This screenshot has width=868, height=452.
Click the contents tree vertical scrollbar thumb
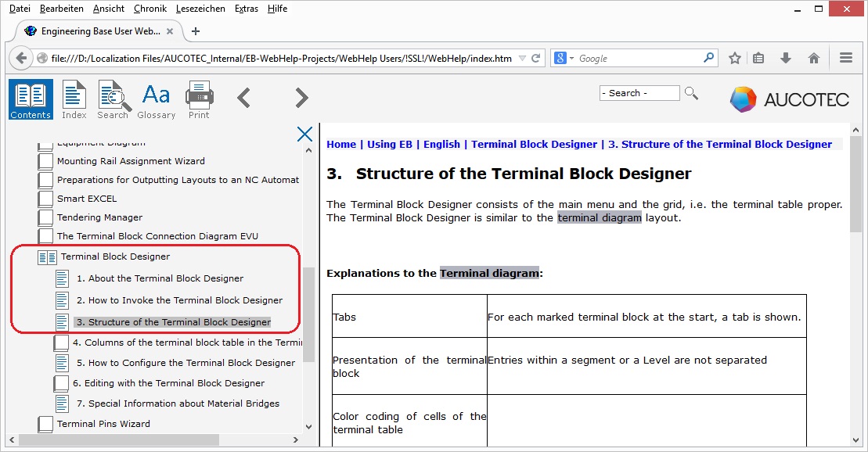point(309,314)
